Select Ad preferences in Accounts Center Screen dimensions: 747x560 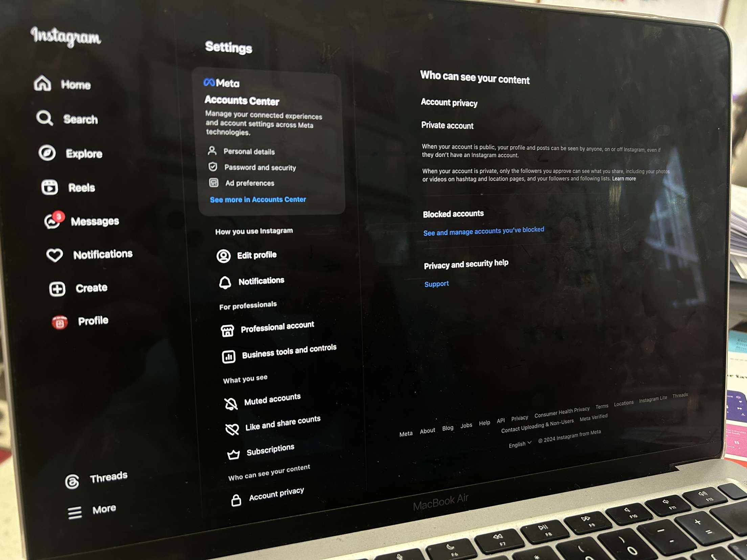tap(249, 184)
